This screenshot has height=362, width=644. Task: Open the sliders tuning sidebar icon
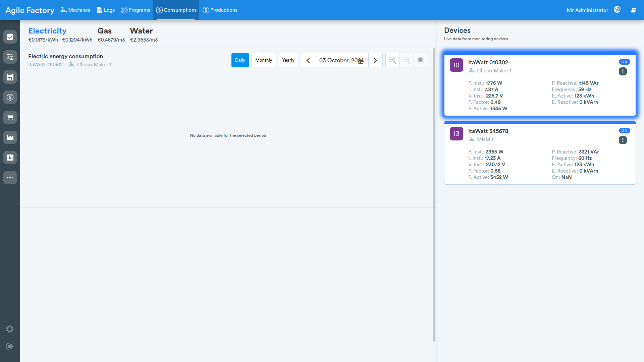[x=10, y=57]
